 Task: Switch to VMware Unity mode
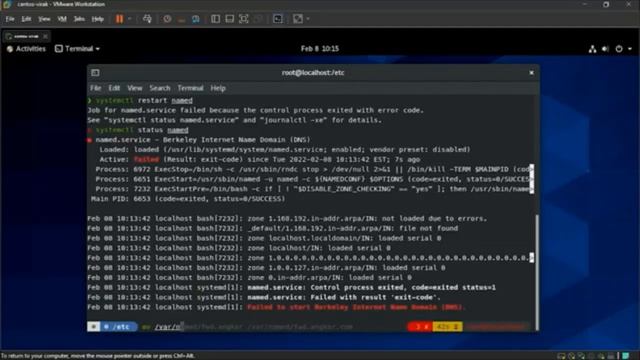258,19
